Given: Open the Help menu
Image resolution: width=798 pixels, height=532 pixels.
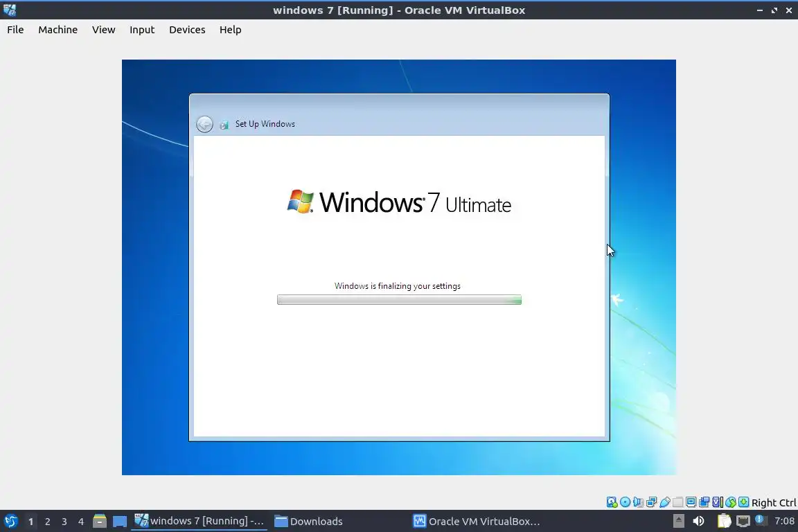Looking at the screenshot, I should [x=230, y=30].
